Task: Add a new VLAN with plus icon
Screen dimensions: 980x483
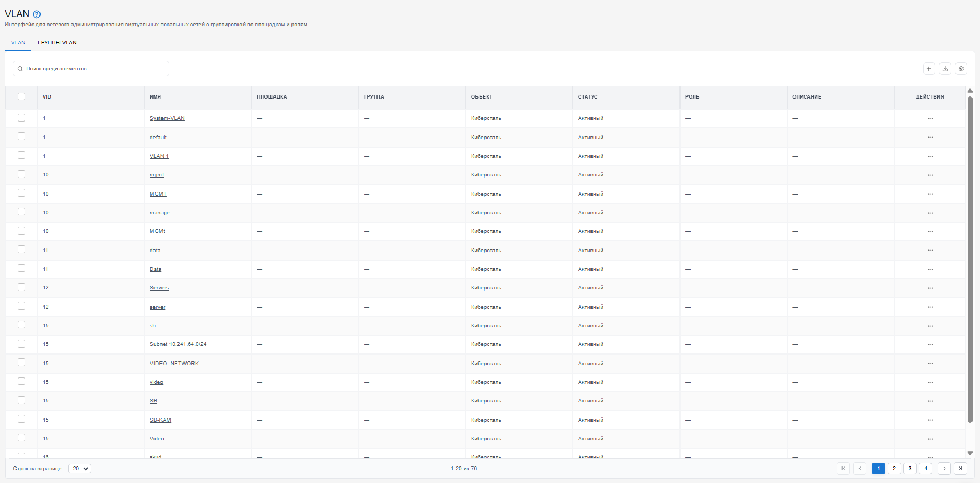Action: tap(929, 69)
